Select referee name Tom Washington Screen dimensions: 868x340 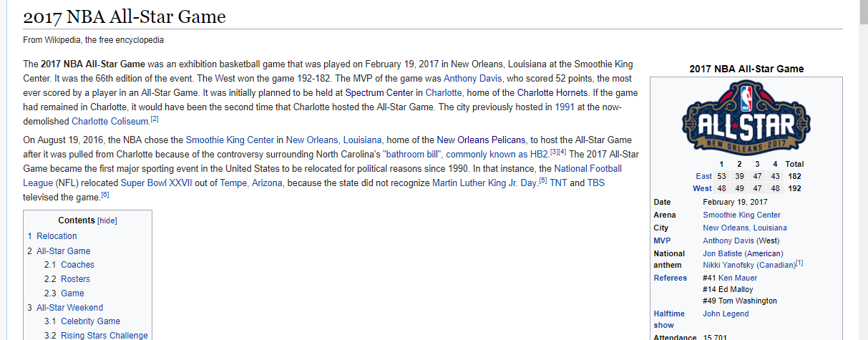pos(748,301)
